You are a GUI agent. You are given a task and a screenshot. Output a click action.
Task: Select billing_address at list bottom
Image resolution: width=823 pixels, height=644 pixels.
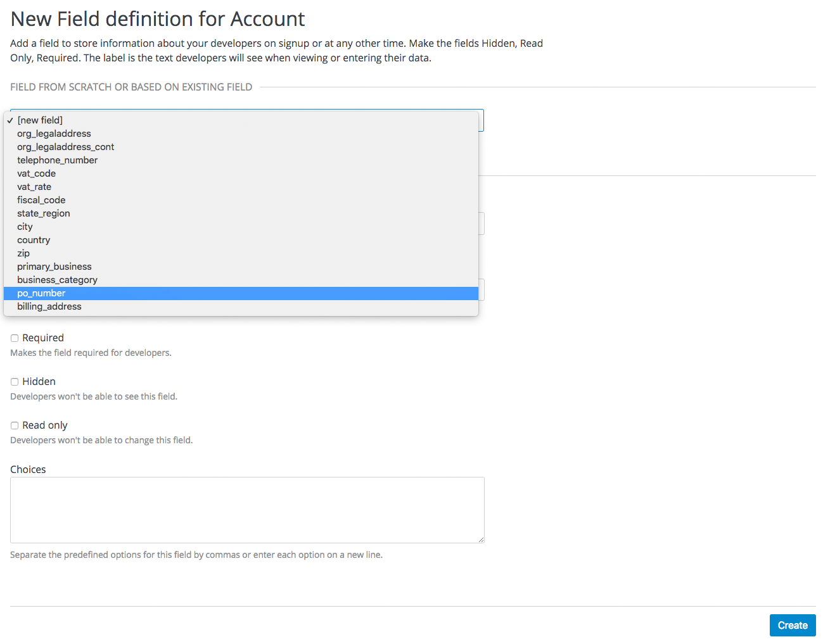click(x=49, y=306)
